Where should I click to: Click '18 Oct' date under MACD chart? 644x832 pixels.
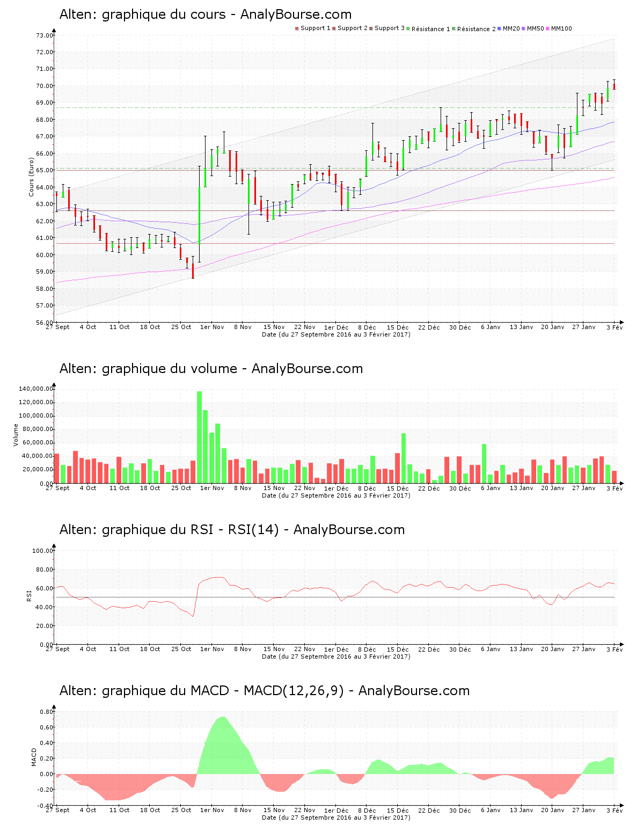point(150,810)
